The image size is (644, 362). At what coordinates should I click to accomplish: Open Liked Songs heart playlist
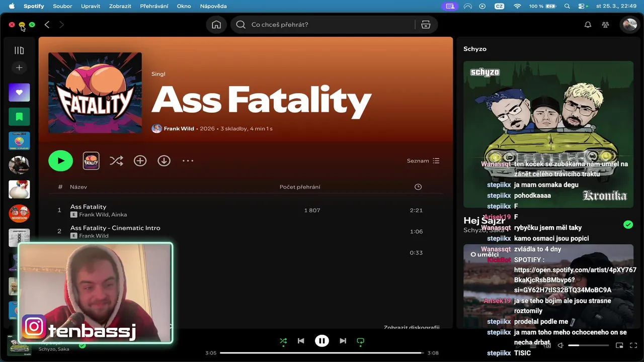pos(19,92)
